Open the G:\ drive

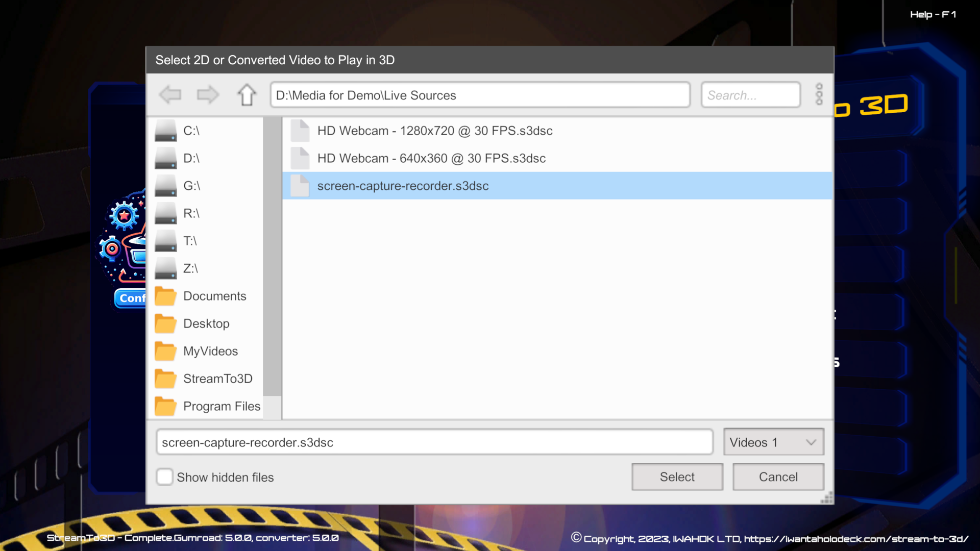point(191,186)
